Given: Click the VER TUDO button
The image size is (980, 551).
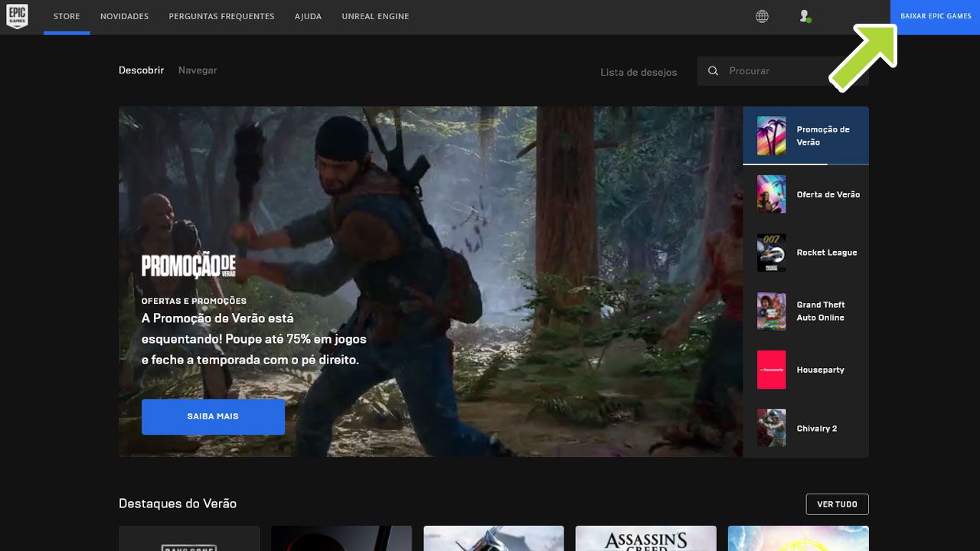Looking at the screenshot, I should coord(837,504).
